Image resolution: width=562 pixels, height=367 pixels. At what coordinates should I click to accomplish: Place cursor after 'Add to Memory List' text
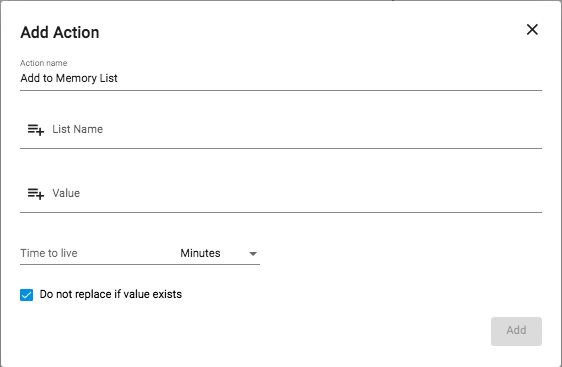coord(118,78)
